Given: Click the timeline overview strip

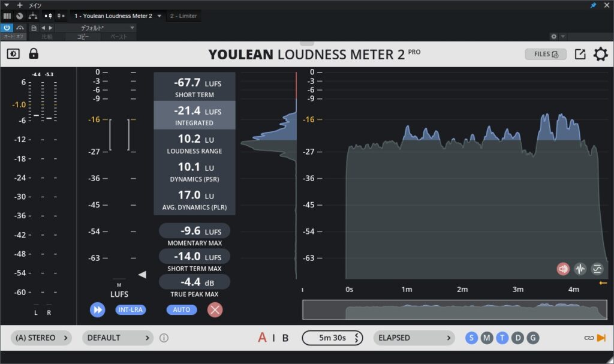Looking at the screenshot, I should (455, 310).
